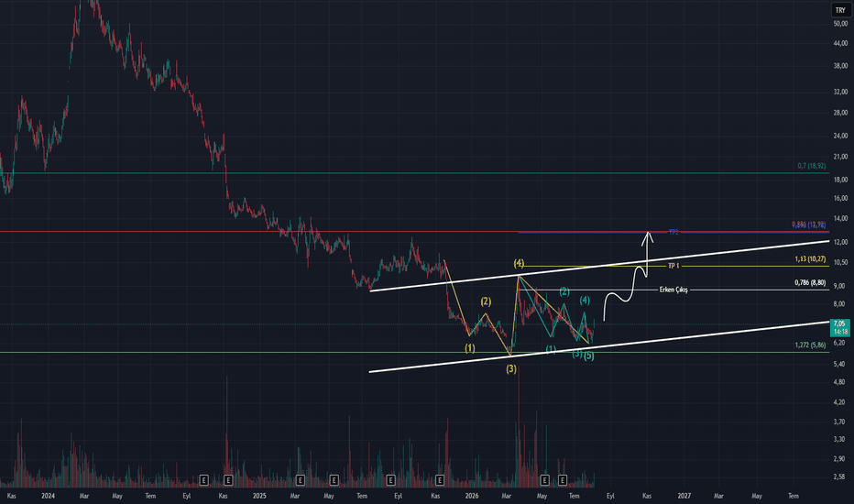Click the teal wave (5) label
The width and height of the screenshot is (854, 504).
click(x=589, y=356)
